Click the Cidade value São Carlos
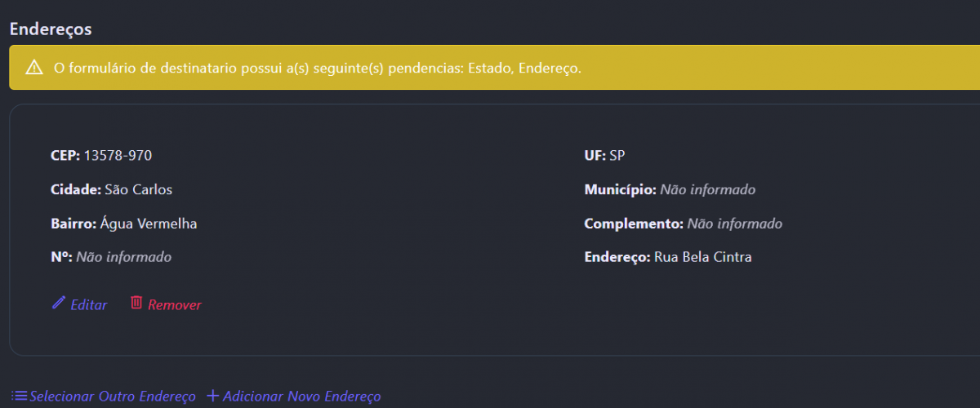This screenshot has width=980, height=408. click(138, 190)
